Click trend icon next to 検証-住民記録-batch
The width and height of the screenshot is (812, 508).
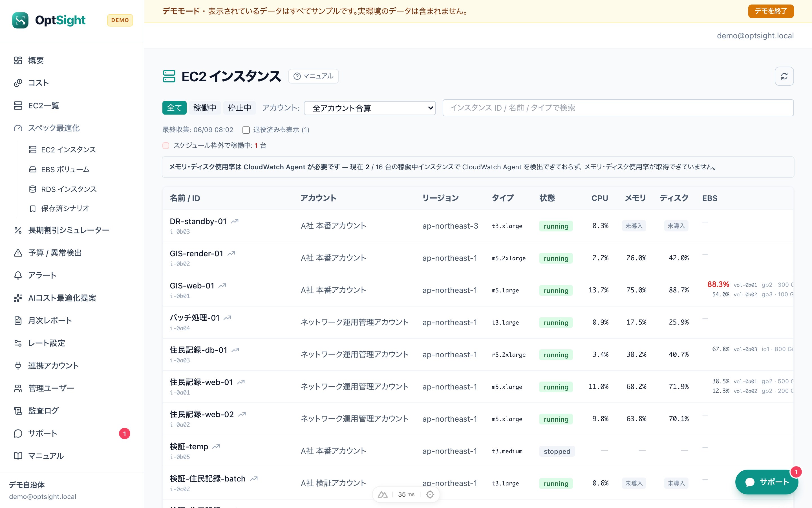(x=254, y=479)
